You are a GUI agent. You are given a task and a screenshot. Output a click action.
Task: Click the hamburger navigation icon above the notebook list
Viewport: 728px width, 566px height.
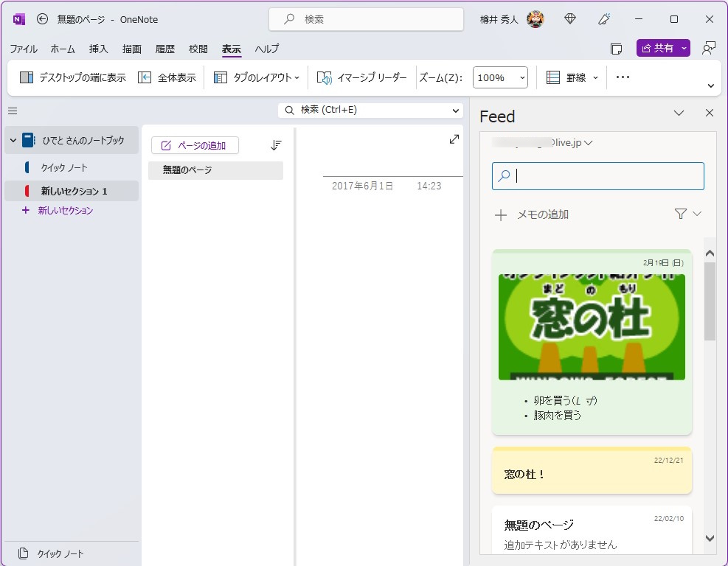[12, 111]
